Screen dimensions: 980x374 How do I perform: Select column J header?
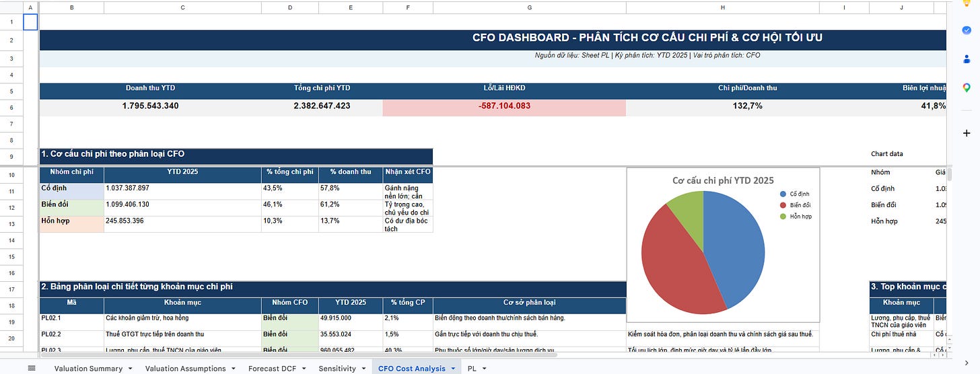[x=901, y=7]
